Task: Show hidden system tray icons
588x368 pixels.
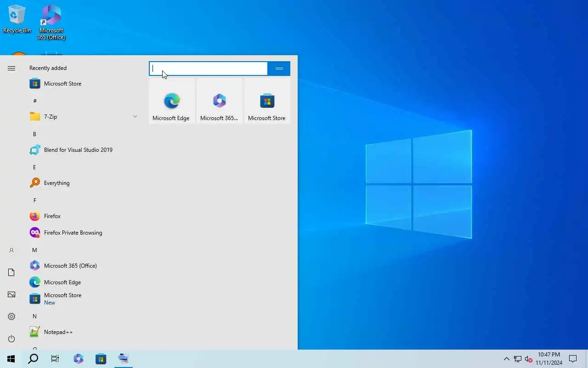Action: pyautogui.click(x=506, y=359)
